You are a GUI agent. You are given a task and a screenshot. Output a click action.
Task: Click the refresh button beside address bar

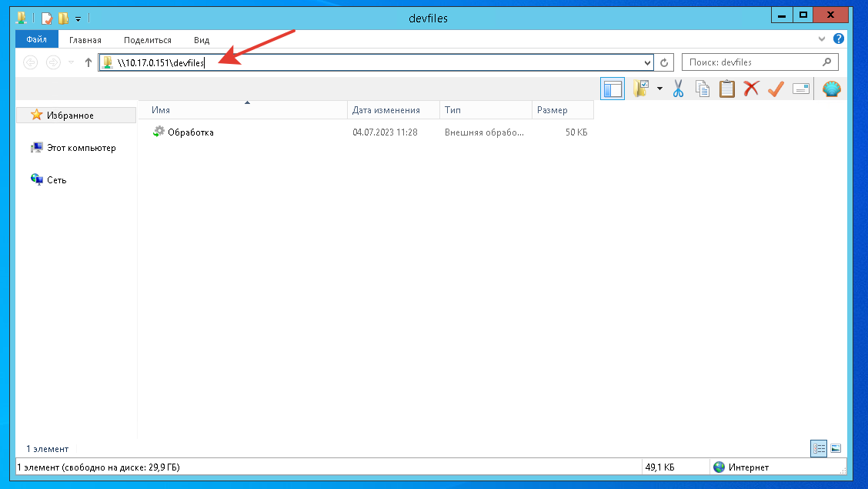point(665,62)
